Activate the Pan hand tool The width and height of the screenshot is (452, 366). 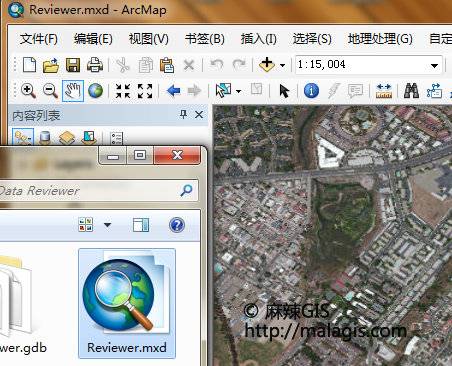[x=73, y=91]
